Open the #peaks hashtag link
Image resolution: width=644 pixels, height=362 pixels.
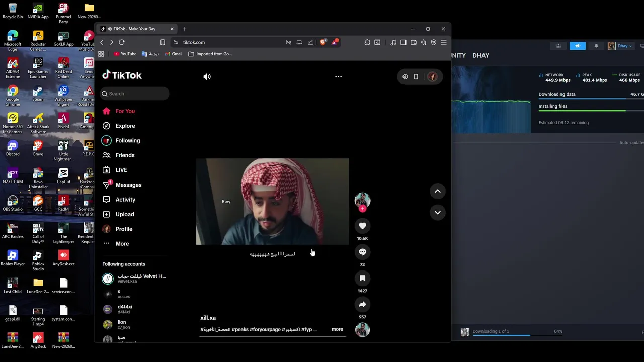[240, 329]
